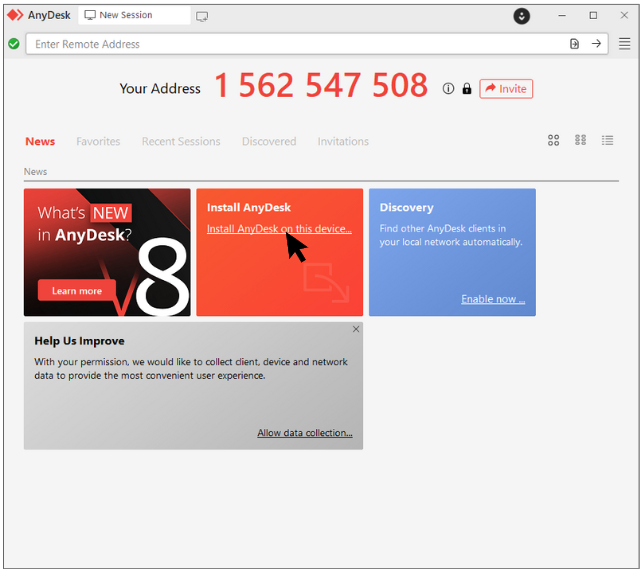Viewport: 642px width, 572px height.
Task: Close the AnyDesk window
Action: tap(624, 16)
